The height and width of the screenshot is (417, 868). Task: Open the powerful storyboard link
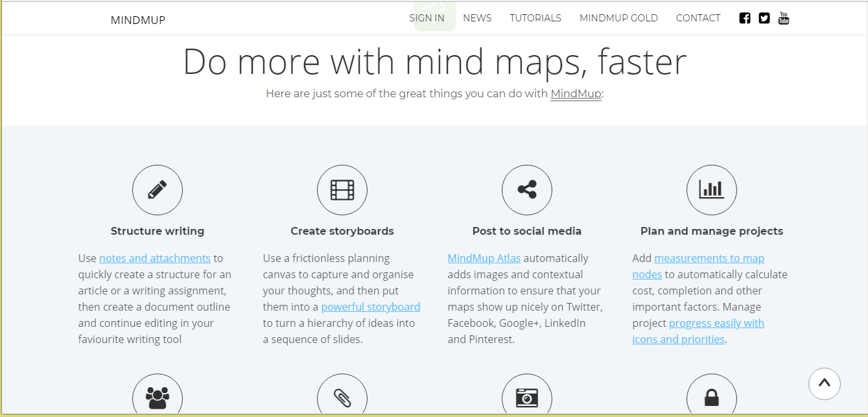coord(371,307)
